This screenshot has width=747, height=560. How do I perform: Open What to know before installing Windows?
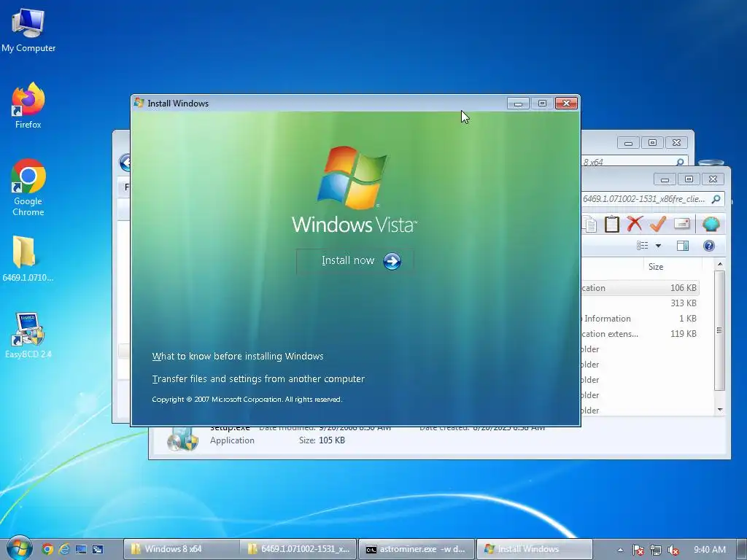pos(238,356)
